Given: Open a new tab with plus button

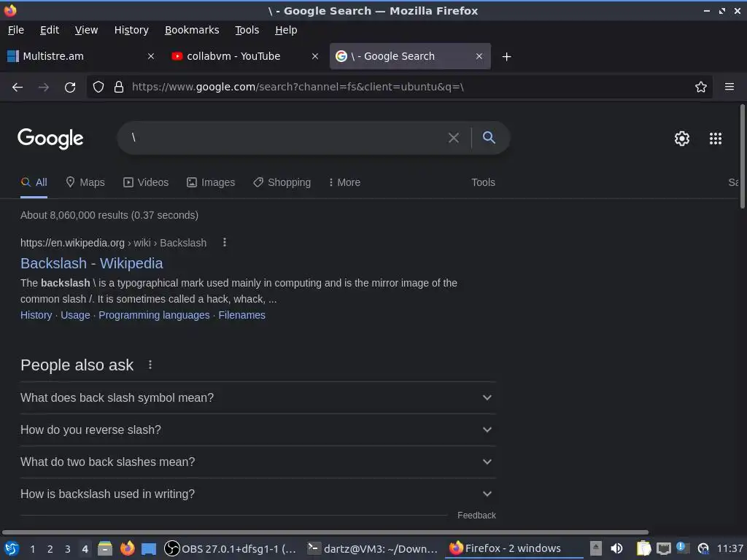Looking at the screenshot, I should (506, 57).
